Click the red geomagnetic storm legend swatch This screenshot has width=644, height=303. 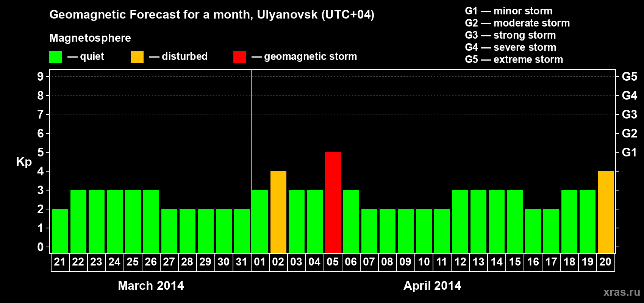pyautogui.click(x=239, y=57)
